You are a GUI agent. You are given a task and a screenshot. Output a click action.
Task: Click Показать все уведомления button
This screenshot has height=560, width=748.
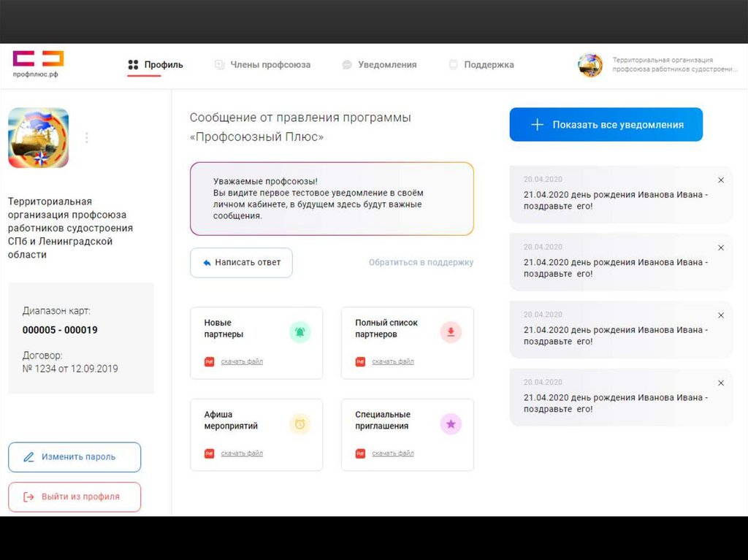click(606, 125)
